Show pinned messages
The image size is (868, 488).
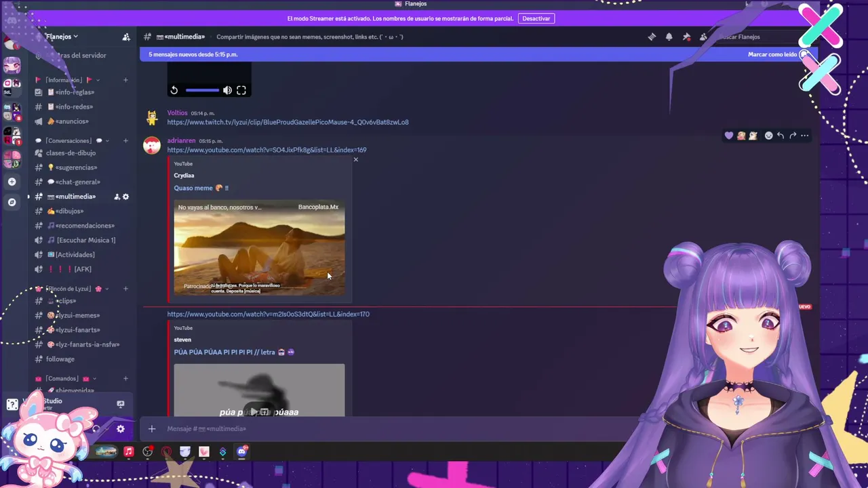[x=686, y=37]
